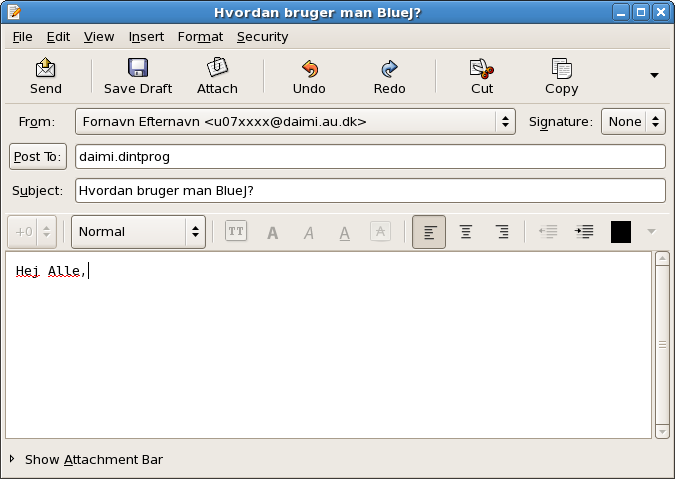
Task: Decrease paragraph indent
Action: (548, 232)
